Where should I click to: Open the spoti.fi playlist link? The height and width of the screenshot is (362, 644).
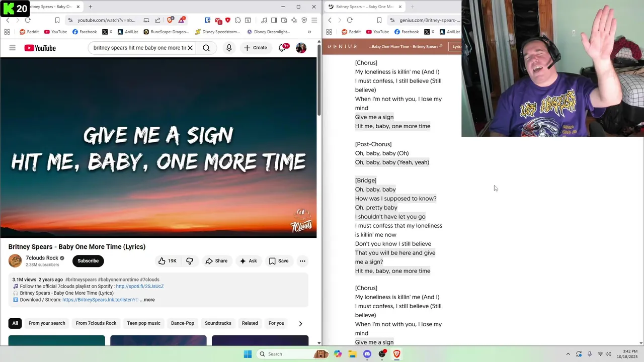tap(140, 287)
